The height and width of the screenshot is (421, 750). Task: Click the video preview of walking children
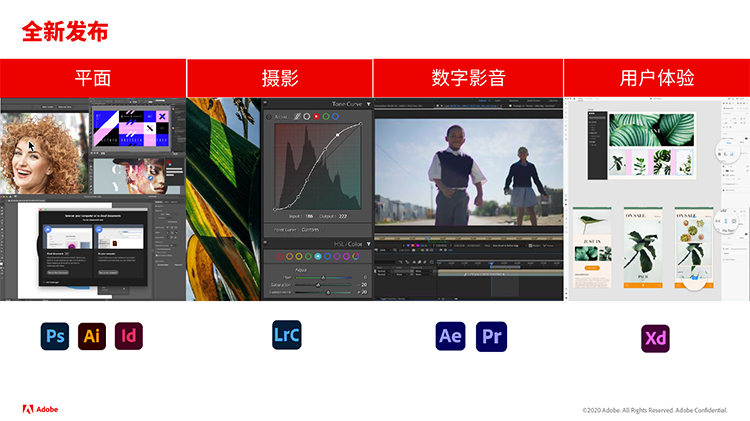point(469,172)
